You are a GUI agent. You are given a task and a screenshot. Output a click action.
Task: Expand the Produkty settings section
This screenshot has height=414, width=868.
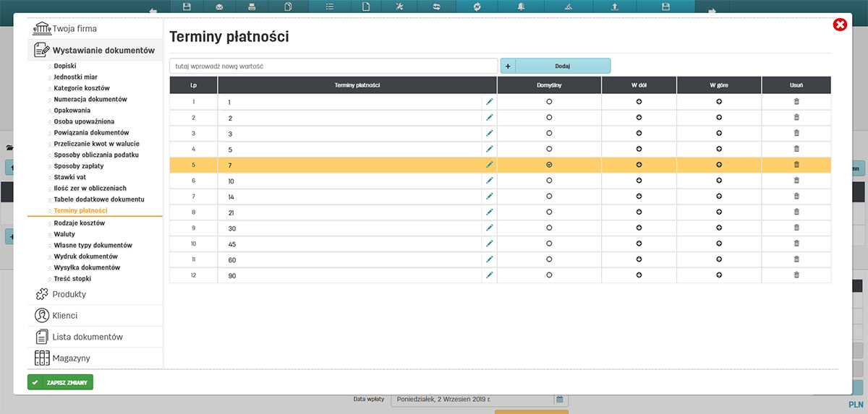click(69, 294)
